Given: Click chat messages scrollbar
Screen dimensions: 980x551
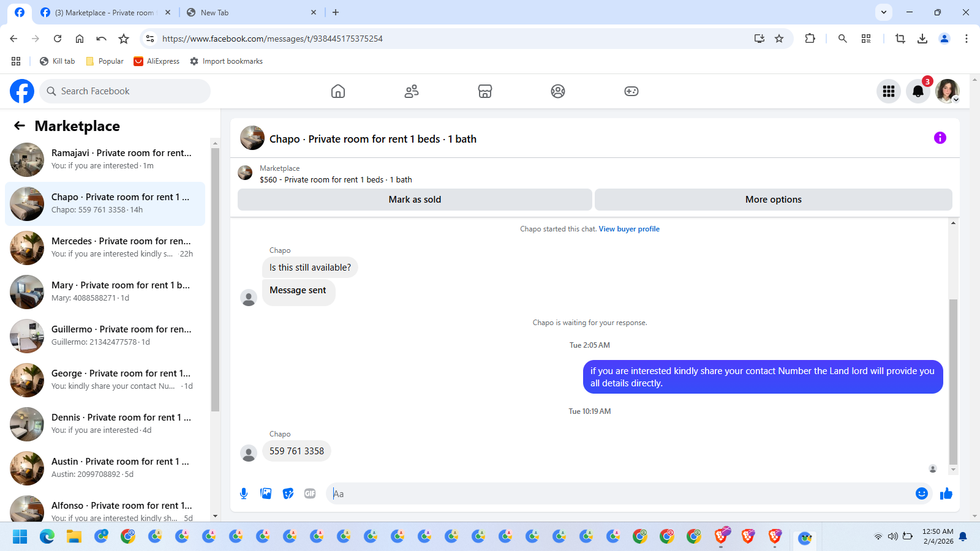Looking at the screenshot, I should click(953, 382).
